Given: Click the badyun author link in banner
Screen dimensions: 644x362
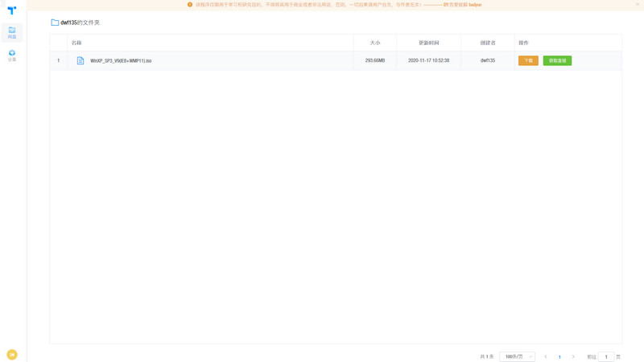Looking at the screenshot, I should (x=475, y=5).
